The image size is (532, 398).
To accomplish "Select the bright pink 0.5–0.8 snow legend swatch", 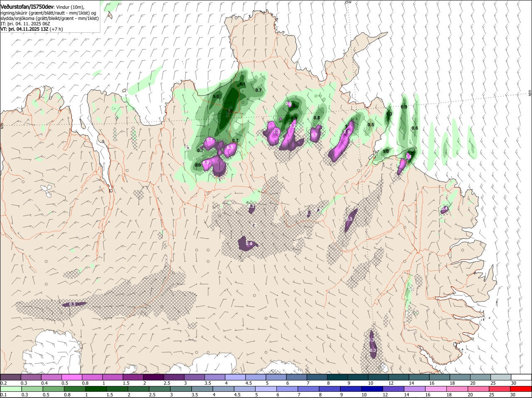I will tap(71, 377).
